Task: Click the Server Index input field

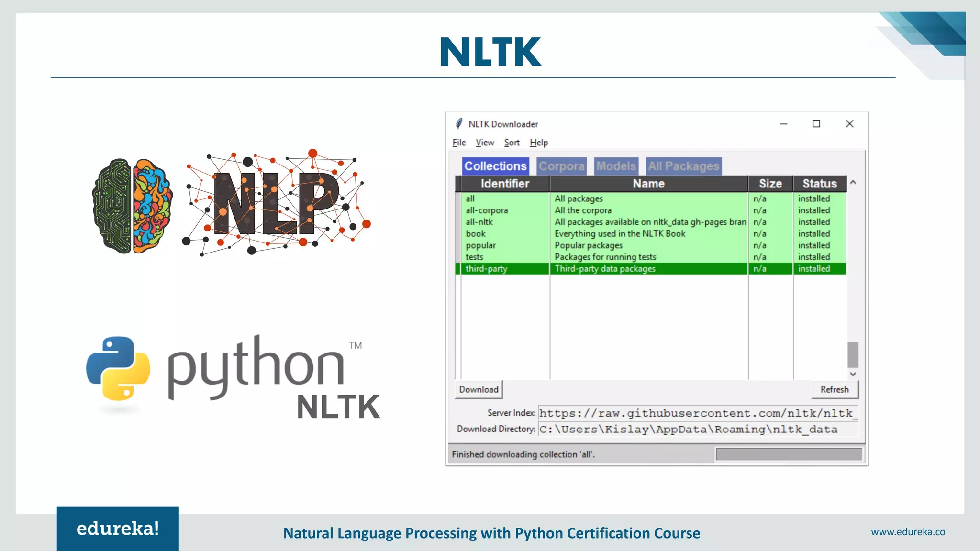Action: (x=698, y=413)
